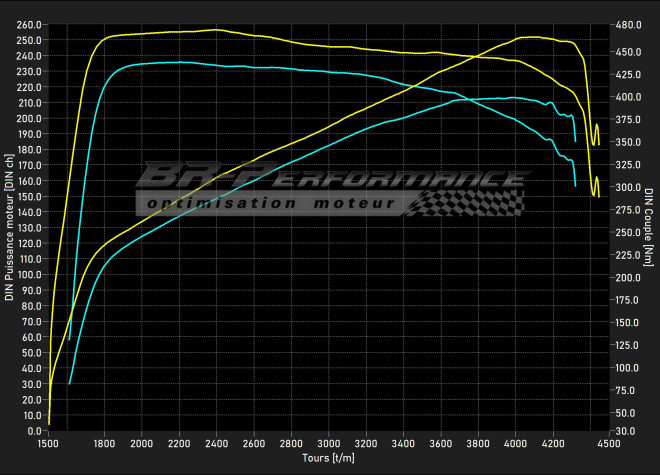Click the BR-Performance watermark logo
Viewport: 660px width, 475px height.
point(330,178)
